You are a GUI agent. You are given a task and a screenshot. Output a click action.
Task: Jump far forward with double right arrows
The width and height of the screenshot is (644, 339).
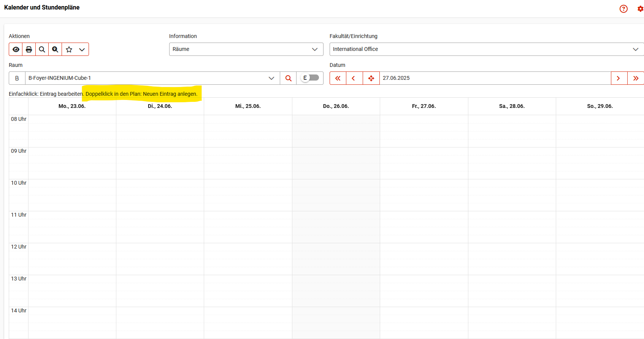tap(636, 78)
